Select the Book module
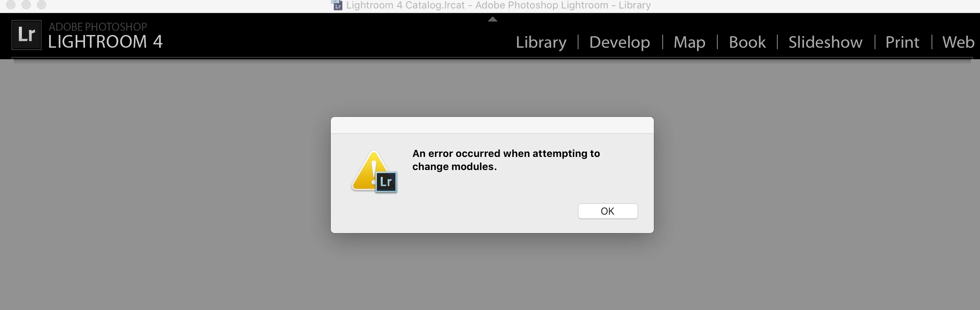This screenshot has width=980, height=310. 747,42
